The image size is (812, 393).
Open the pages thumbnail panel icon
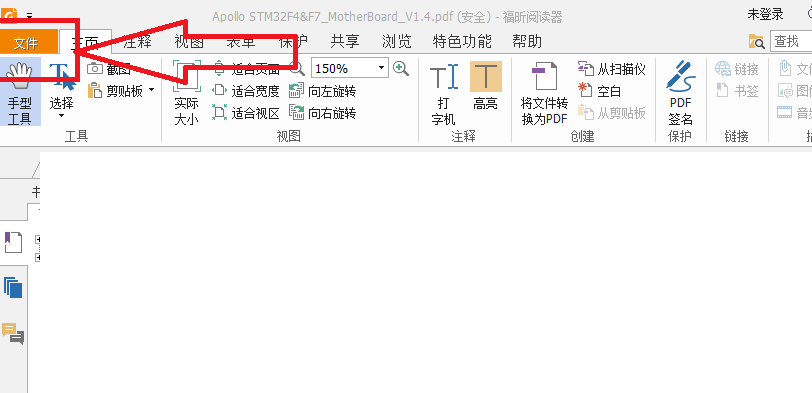(x=13, y=287)
